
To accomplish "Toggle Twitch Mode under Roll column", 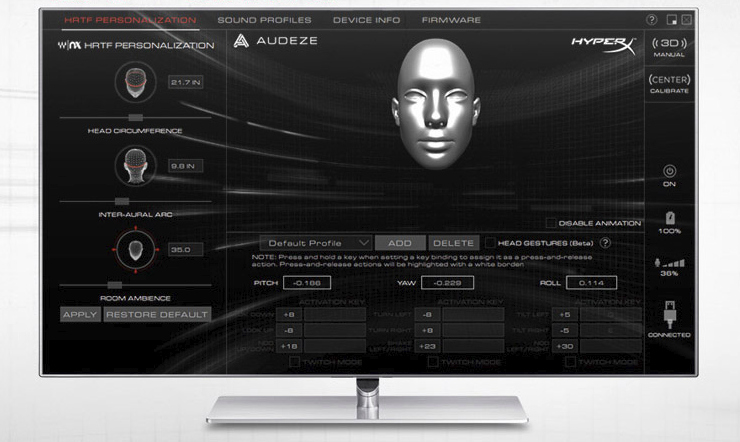I will pyautogui.click(x=570, y=362).
